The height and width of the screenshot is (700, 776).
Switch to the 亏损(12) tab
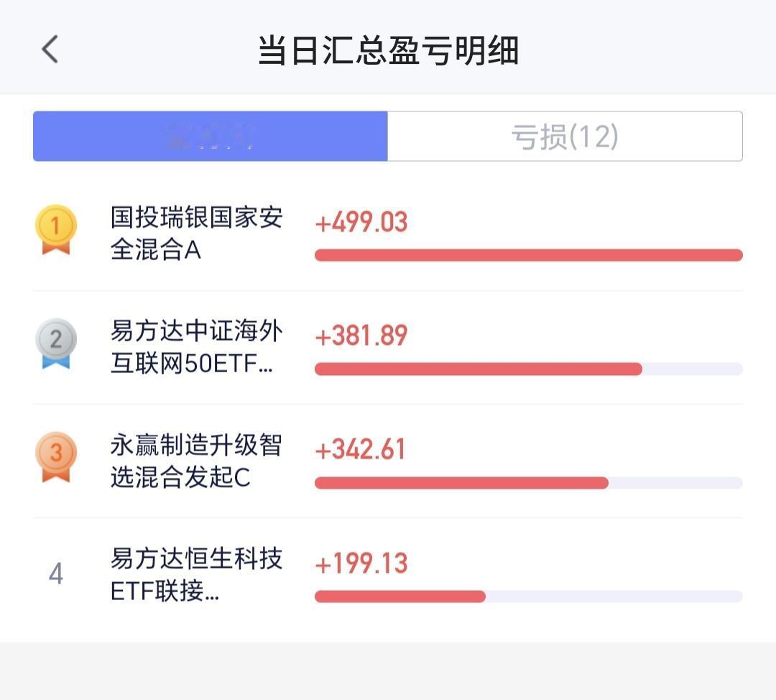pyautogui.click(x=565, y=136)
